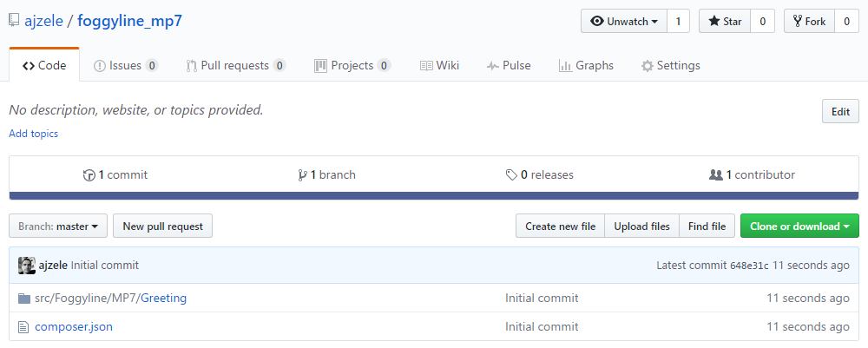Switch to the Issues tab

click(x=126, y=65)
